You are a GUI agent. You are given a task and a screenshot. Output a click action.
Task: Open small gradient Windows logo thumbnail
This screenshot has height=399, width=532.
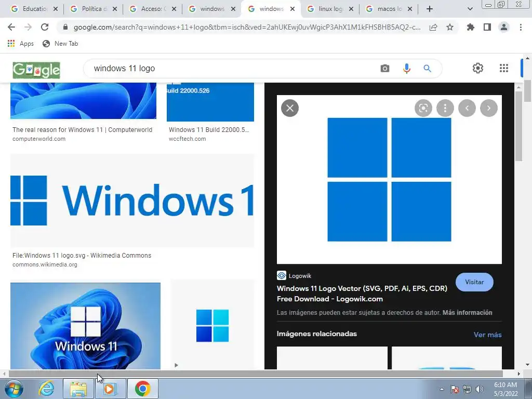click(x=212, y=325)
